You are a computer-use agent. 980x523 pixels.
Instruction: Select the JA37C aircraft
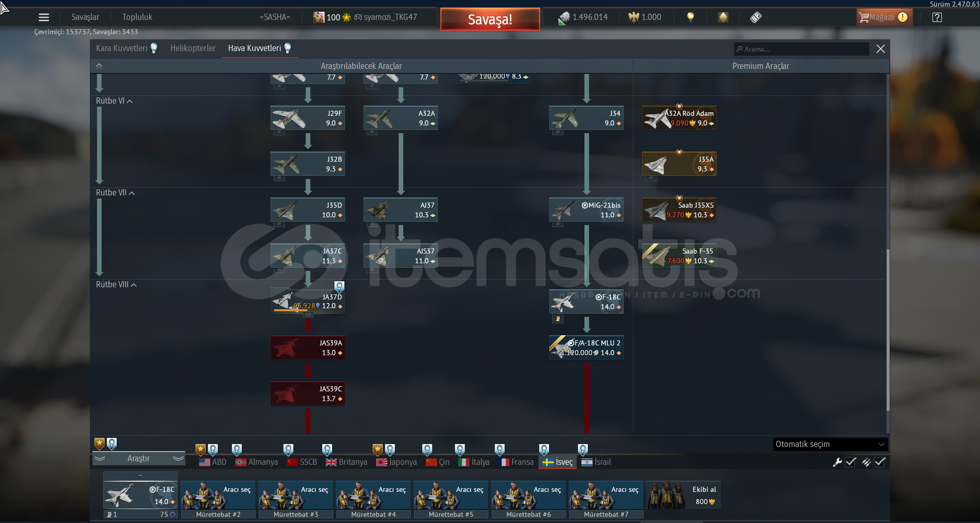[308, 256]
